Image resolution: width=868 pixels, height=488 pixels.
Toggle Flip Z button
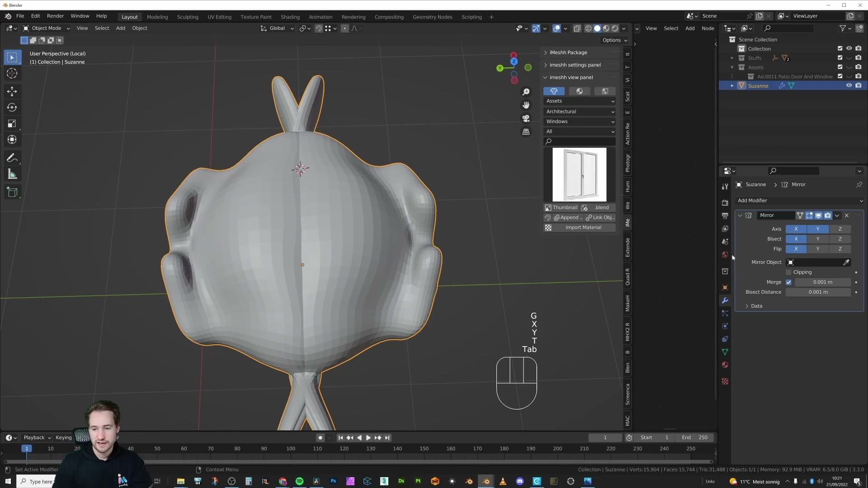pyautogui.click(x=840, y=249)
